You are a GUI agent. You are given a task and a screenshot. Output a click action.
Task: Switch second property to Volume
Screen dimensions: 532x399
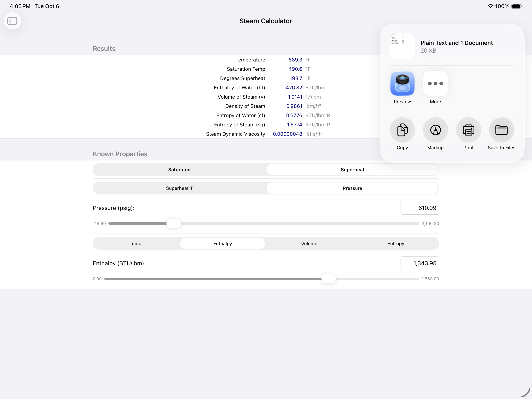309,243
